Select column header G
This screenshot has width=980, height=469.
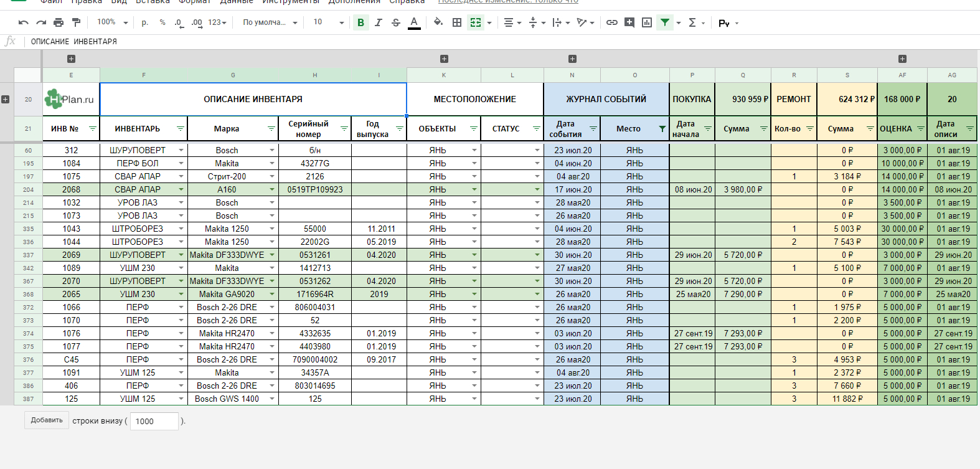(x=233, y=75)
